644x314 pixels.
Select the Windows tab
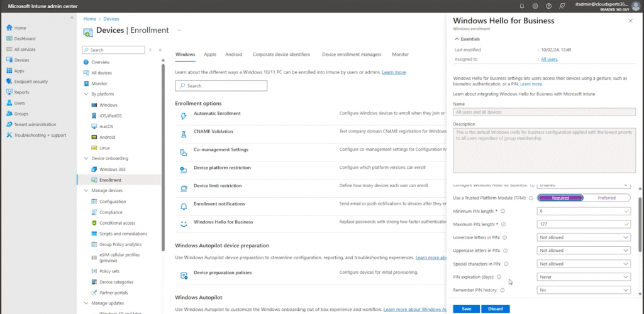click(x=186, y=55)
